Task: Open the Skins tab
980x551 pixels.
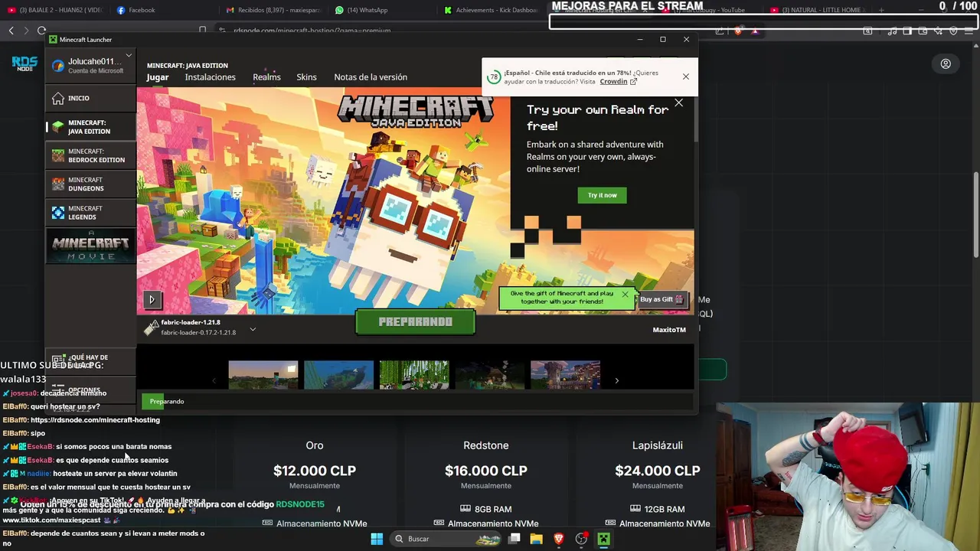Action: 306,77
